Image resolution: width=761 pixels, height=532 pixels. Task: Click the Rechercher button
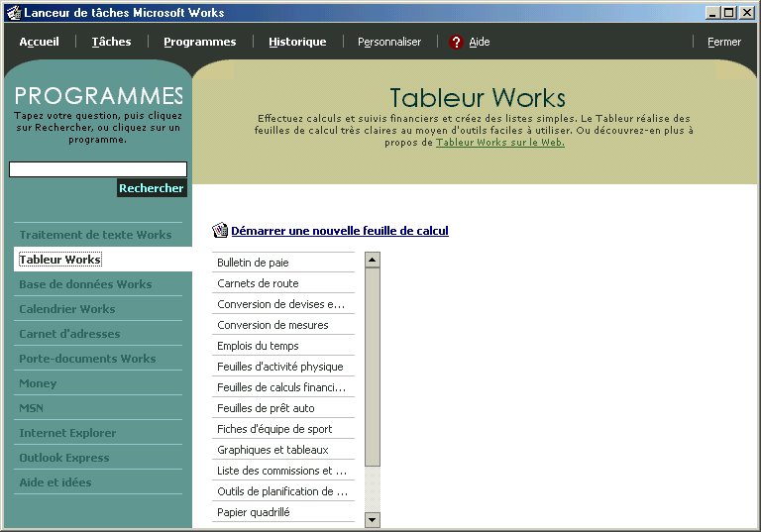(152, 188)
